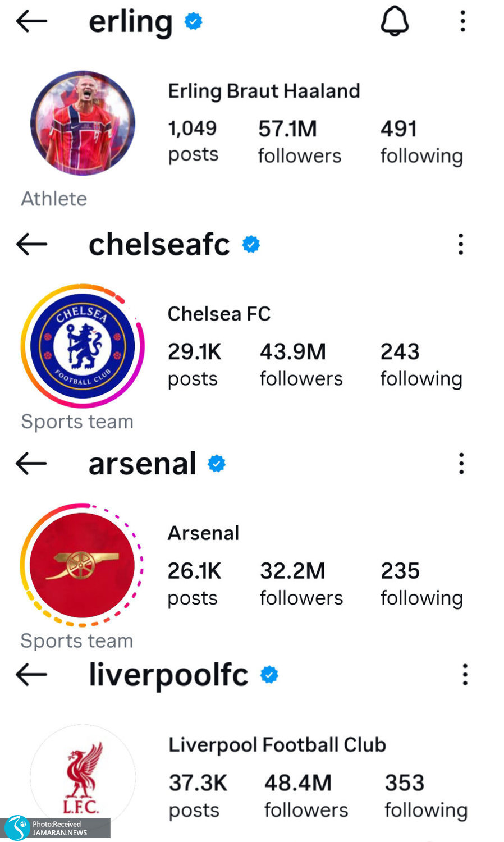Image resolution: width=504 pixels, height=842 pixels.
Task: Open the chelseafc three-dot options menu
Action: coord(461,244)
